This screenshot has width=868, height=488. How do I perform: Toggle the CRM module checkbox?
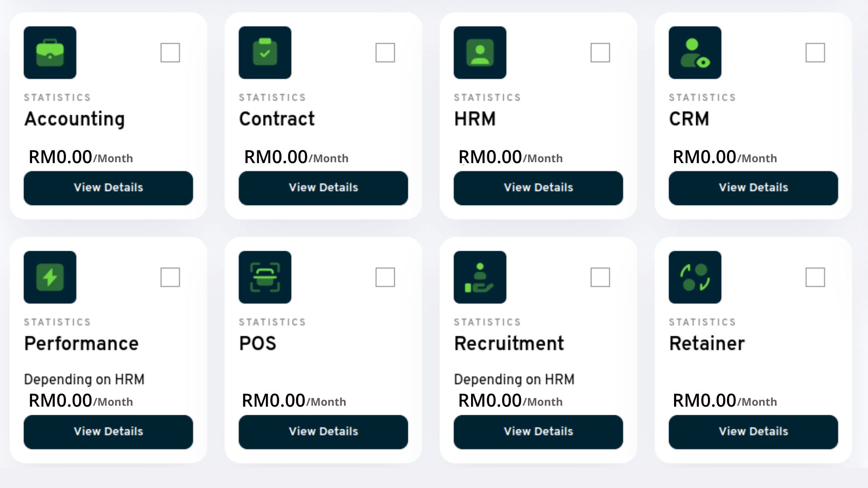tap(815, 52)
